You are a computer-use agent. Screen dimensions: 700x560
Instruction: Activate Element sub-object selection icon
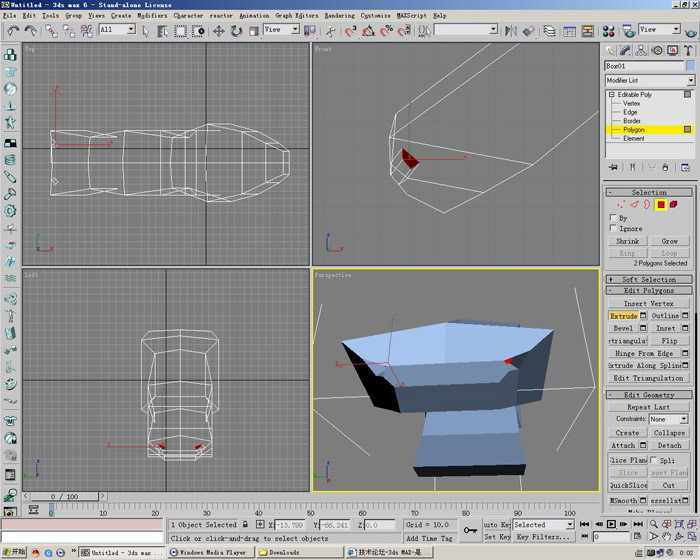(x=673, y=205)
